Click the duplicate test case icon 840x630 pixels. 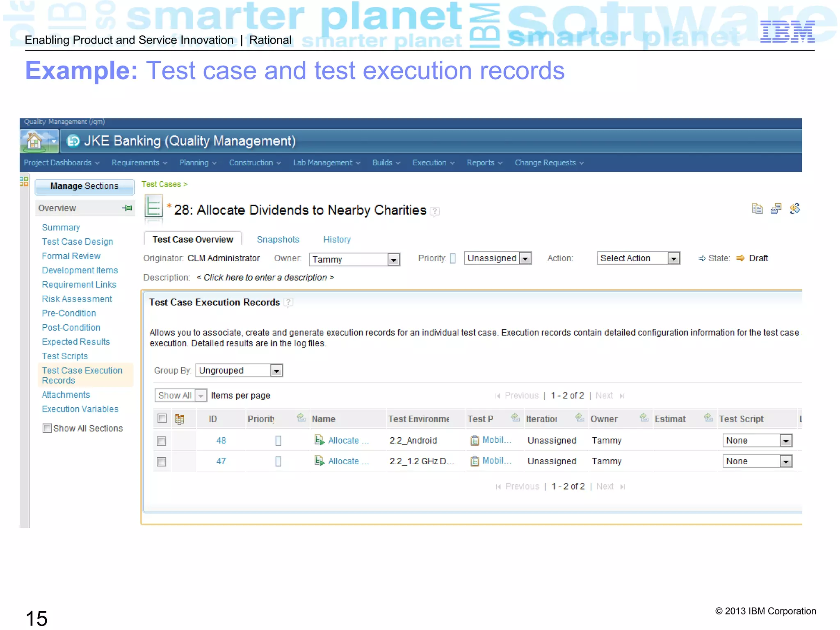pyautogui.click(x=757, y=209)
